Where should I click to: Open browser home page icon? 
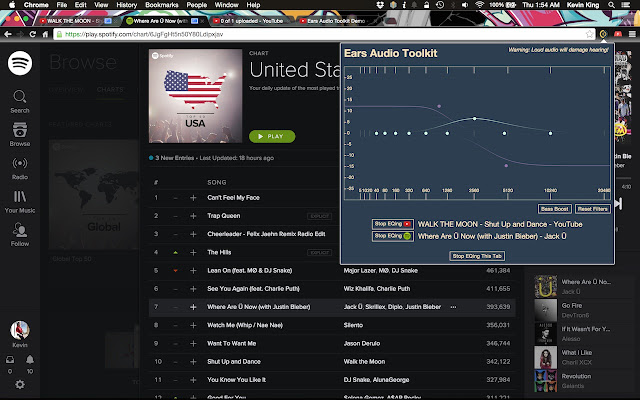[x=45, y=34]
